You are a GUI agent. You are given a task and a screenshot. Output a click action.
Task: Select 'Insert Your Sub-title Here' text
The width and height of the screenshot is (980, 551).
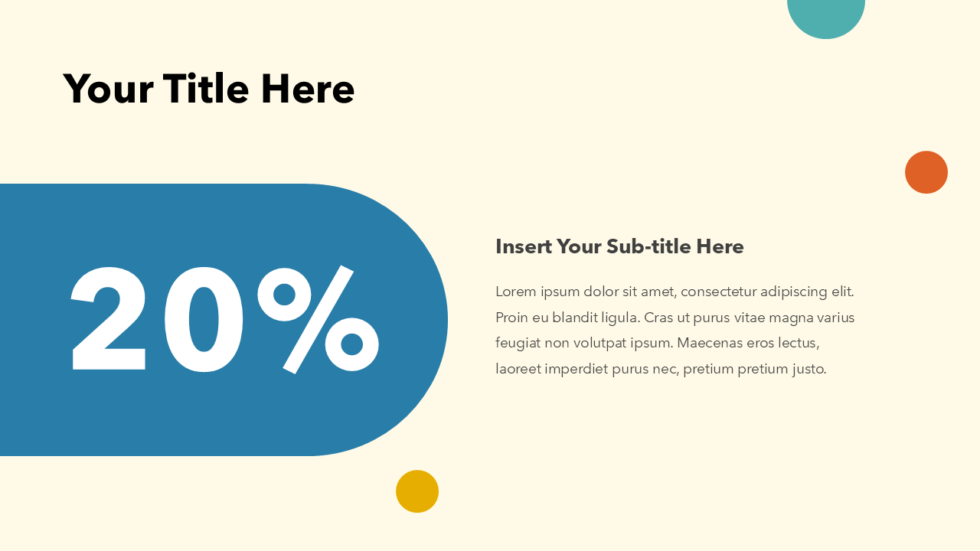tap(619, 246)
